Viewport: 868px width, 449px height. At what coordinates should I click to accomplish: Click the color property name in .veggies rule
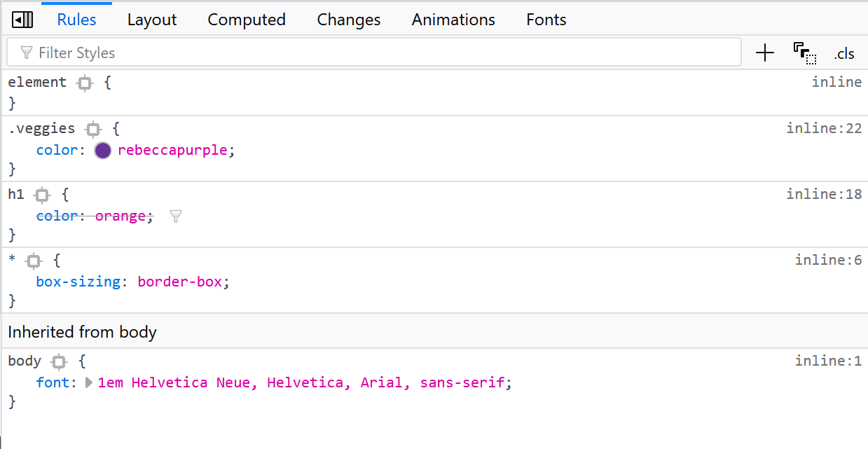57,150
